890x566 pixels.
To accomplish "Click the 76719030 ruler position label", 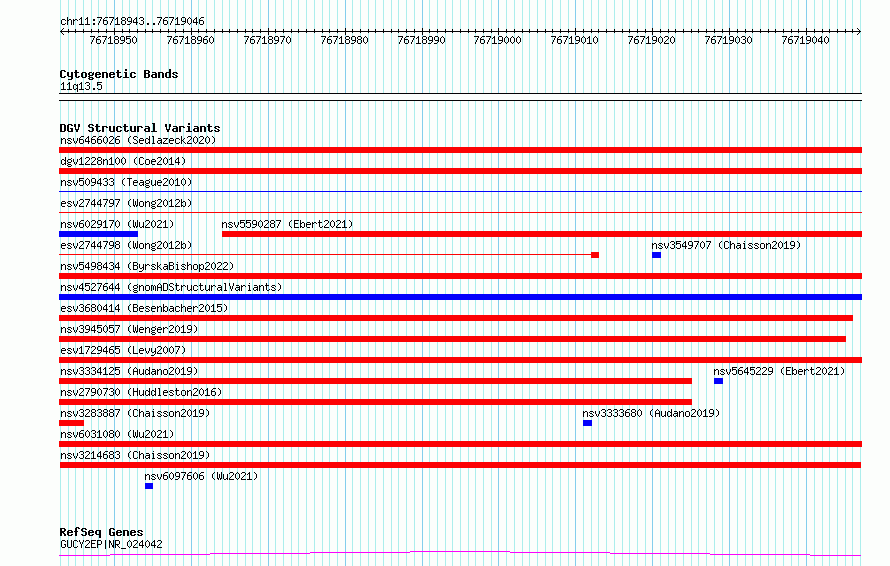I will click(x=728, y=40).
